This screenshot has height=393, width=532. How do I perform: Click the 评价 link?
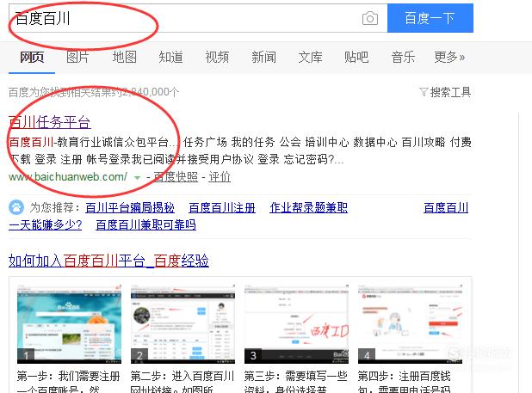[x=220, y=177]
